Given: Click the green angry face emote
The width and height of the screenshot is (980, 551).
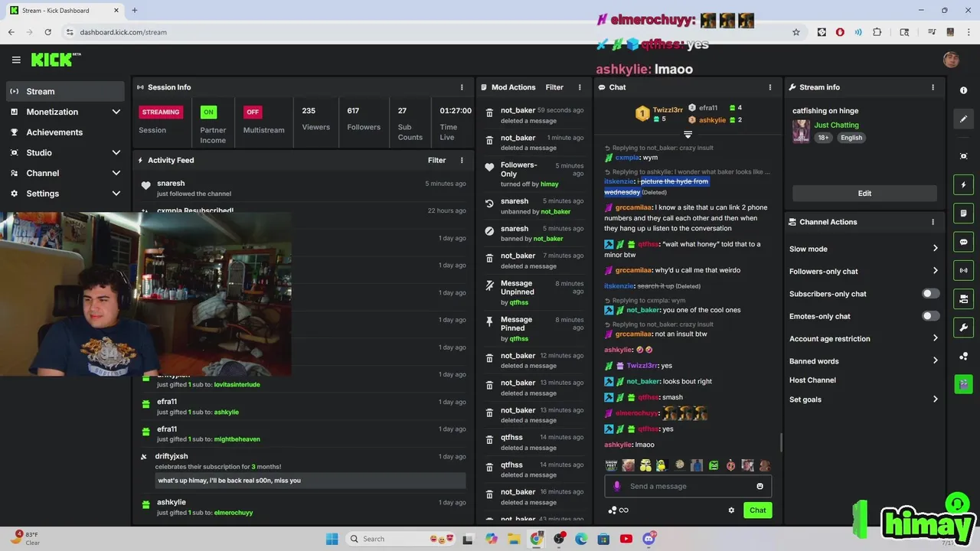Looking at the screenshot, I should coord(714,465).
